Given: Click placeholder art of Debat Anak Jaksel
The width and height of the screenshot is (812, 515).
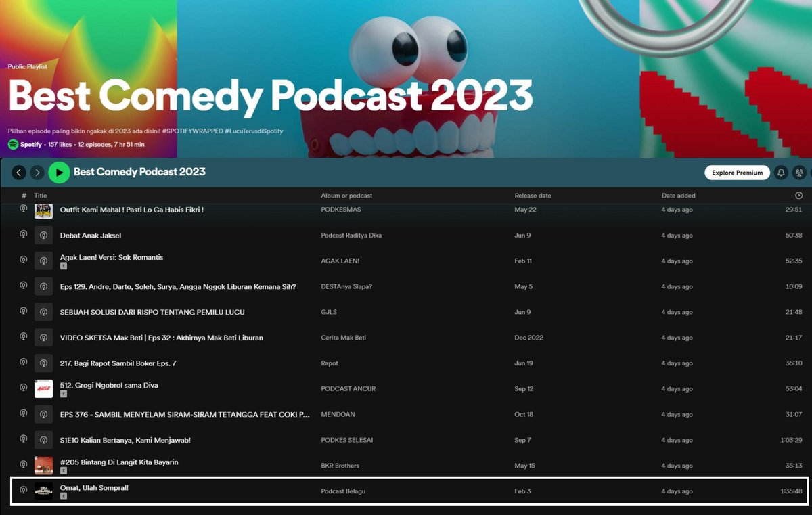Looking at the screenshot, I should click(43, 235).
